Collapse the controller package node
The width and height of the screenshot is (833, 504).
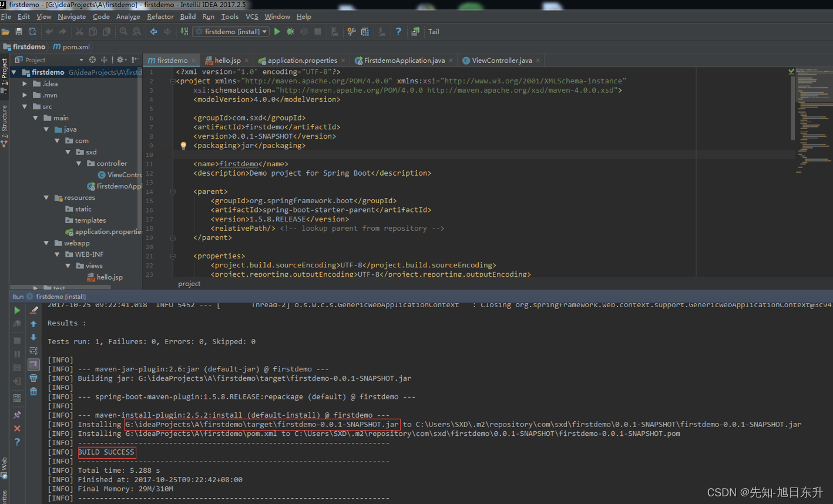pos(79,163)
